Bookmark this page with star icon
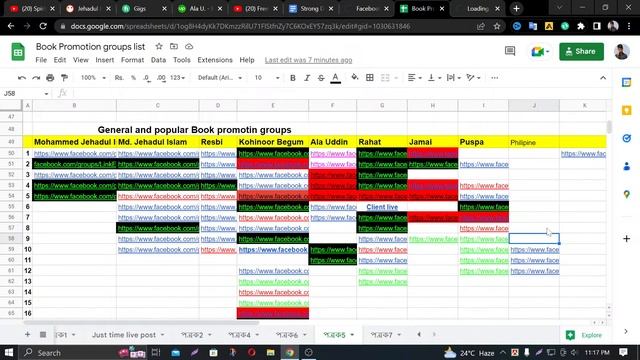 click(497, 26)
